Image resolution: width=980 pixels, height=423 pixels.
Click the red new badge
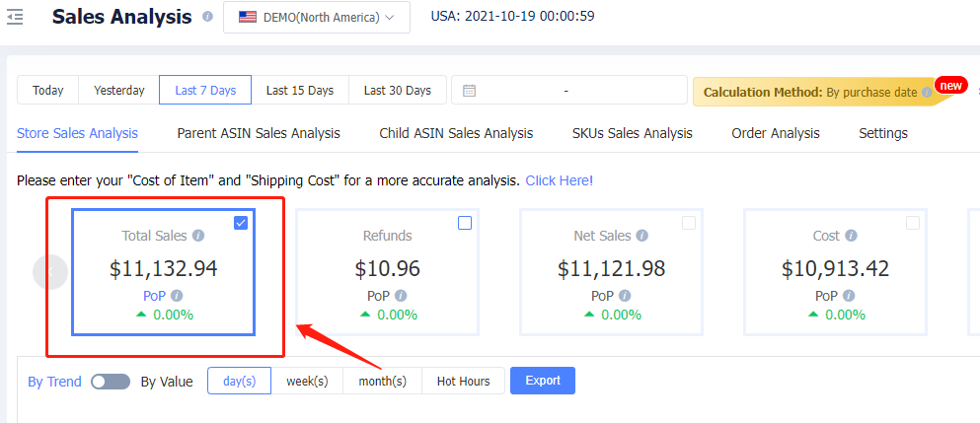950,85
